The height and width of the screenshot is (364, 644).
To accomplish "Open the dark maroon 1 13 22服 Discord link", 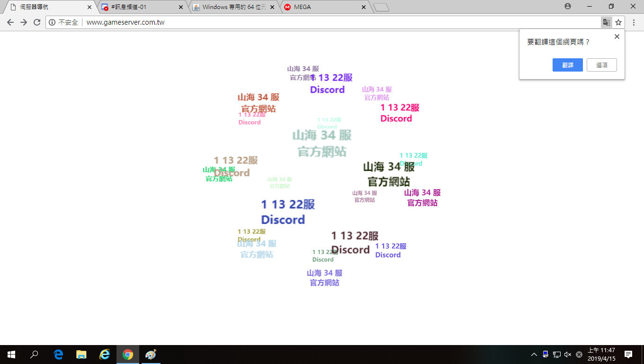I will pyautogui.click(x=355, y=243).
